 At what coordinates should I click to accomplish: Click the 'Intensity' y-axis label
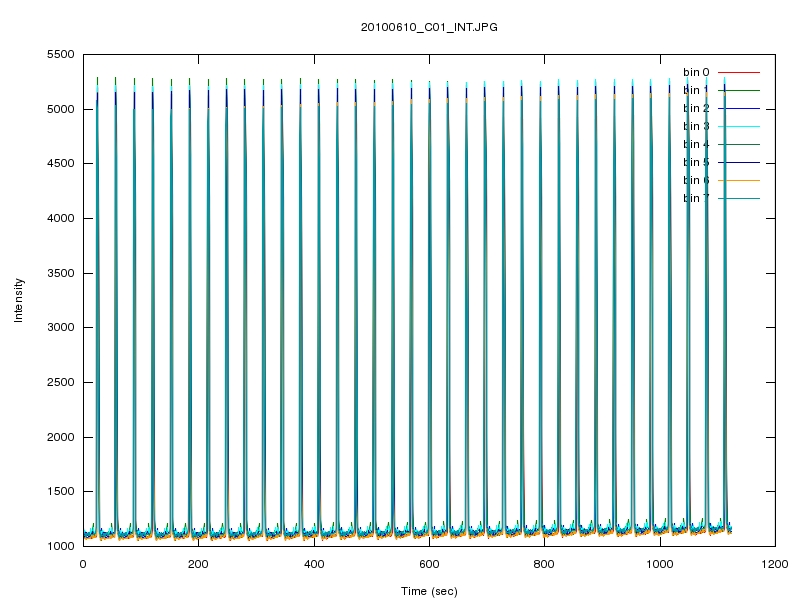click(x=18, y=300)
